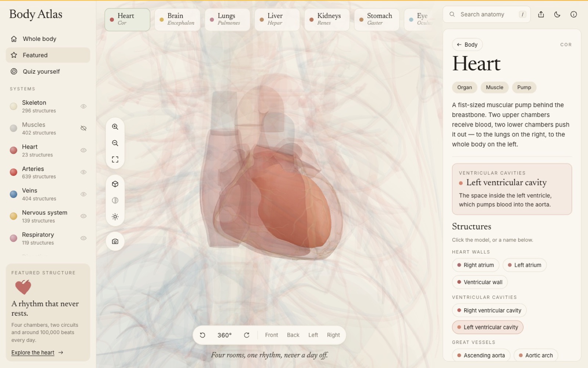Select the Back view button

pos(293,335)
